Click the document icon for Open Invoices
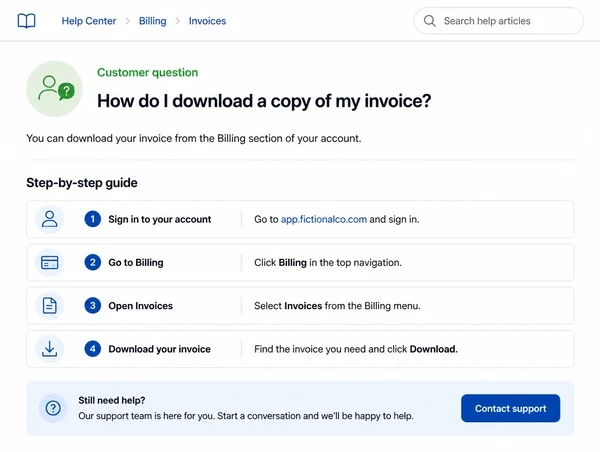This screenshot has width=600, height=452. point(50,306)
